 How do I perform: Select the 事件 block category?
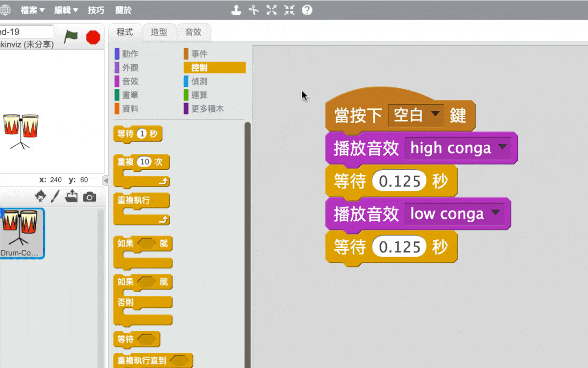(x=199, y=54)
